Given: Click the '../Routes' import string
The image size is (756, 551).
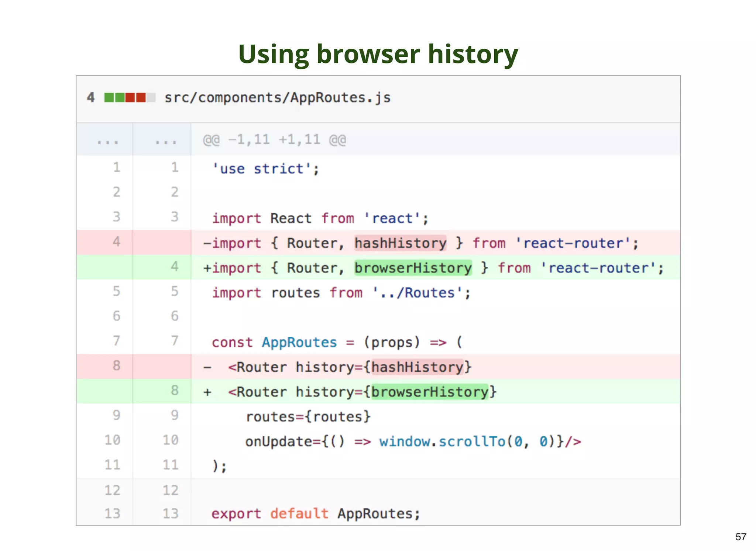Looking at the screenshot, I should (x=417, y=293).
